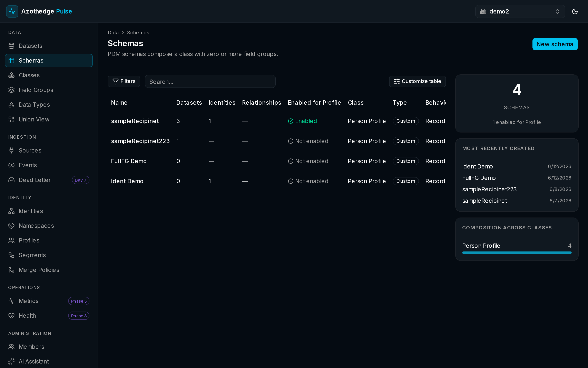Click the Data breadcrumb link
The image size is (588, 368).
[x=113, y=33]
